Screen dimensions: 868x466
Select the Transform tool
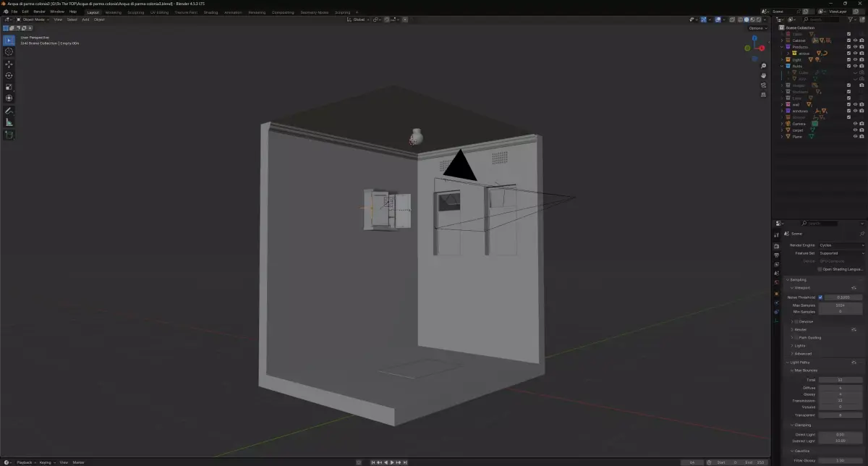(x=9, y=98)
